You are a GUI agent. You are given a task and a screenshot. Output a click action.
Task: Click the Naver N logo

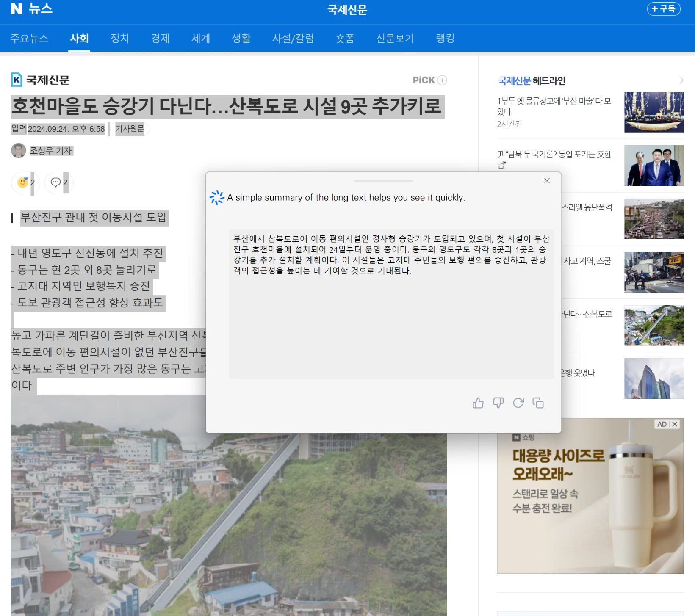click(17, 8)
